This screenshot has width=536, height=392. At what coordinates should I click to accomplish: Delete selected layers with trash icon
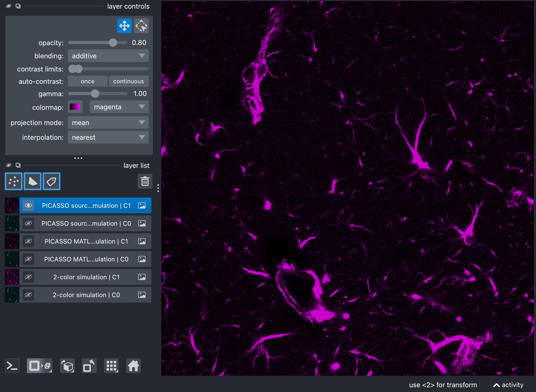point(145,181)
